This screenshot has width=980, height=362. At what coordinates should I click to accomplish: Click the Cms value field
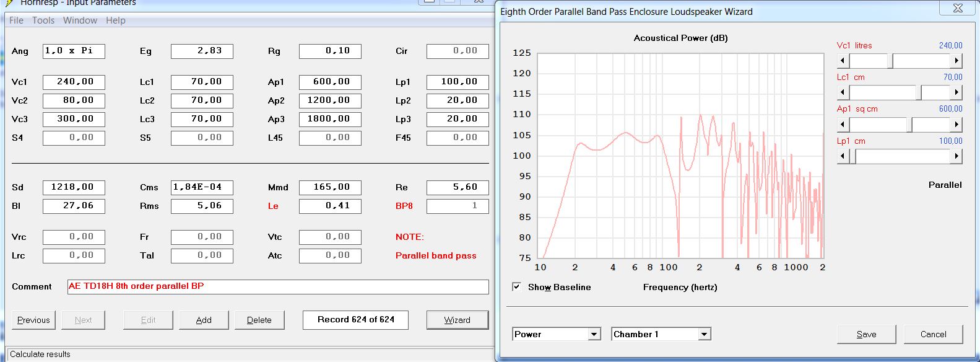point(202,187)
